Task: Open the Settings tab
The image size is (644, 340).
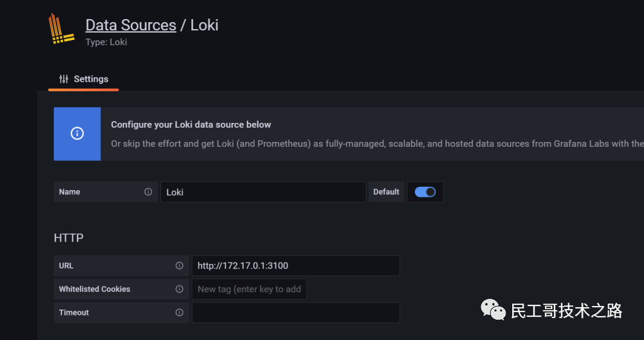Action: coord(83,79)
